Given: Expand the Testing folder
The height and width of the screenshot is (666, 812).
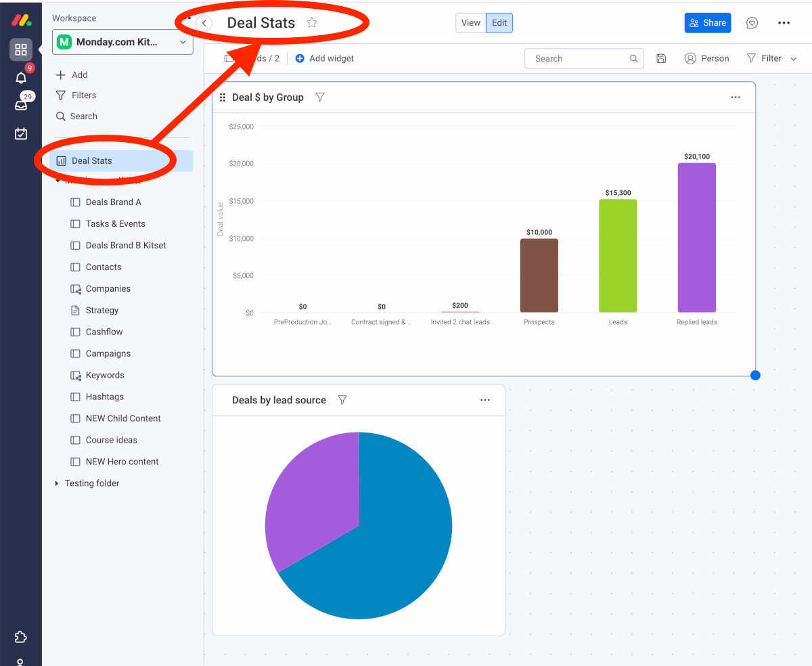Looking at the screenshot, I should coord(57,483).
